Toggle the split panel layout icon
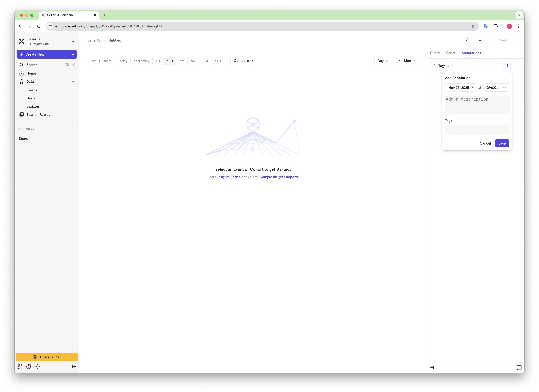539x392 pixels. click(x=519, y=367)
